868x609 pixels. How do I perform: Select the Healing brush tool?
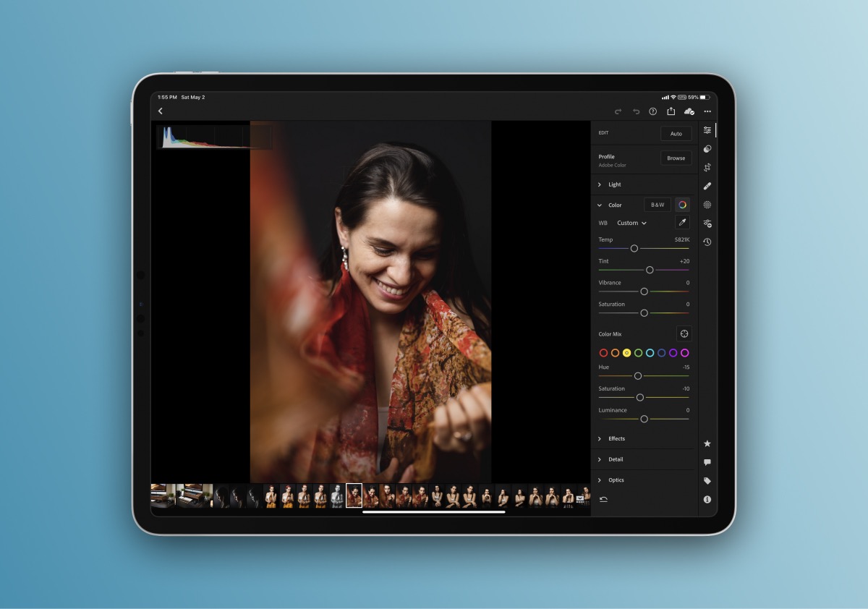coord(707,186)
